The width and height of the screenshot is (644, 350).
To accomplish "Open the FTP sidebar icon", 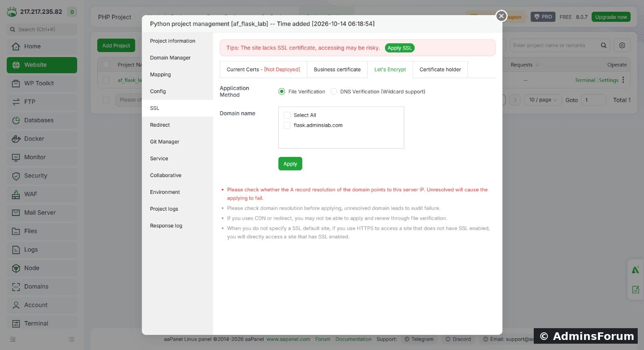I will [16, 102].
